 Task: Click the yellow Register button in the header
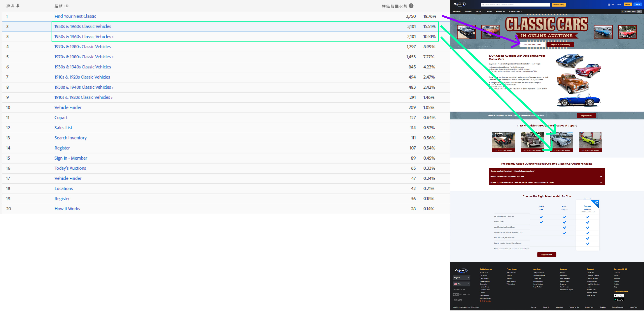628,4
